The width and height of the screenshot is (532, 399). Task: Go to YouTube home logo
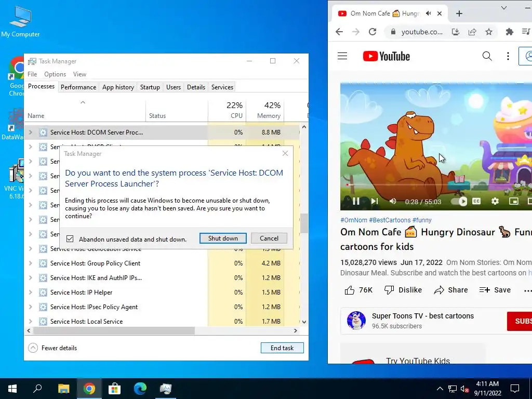click(387, 56)
